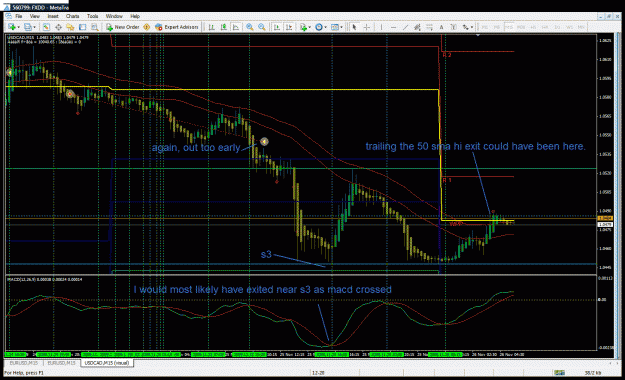
Task: Click the MACD(12,26,9) indicator label
Action: (45, 280)
